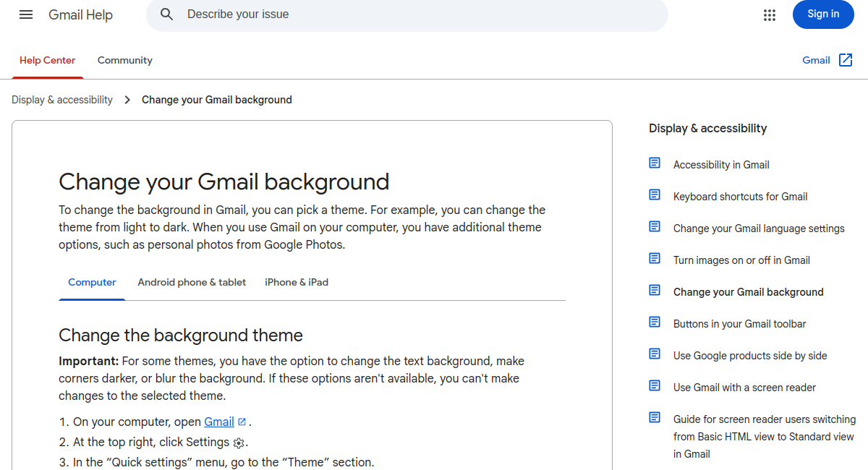Go to the Display & accessibility breadcrumb

[62, 100]
